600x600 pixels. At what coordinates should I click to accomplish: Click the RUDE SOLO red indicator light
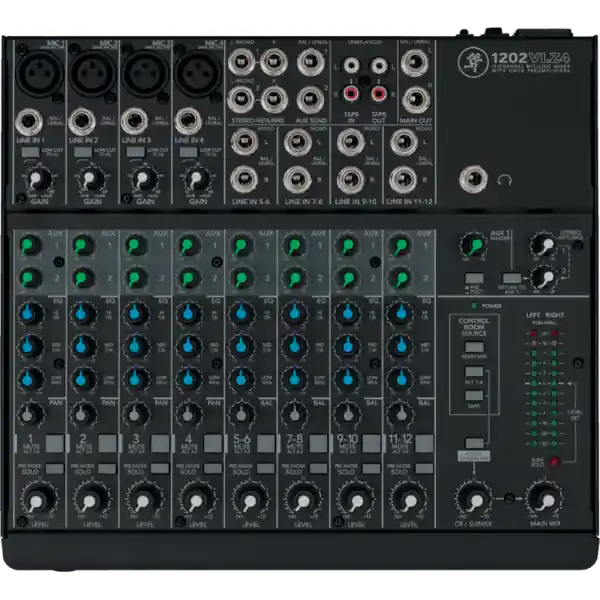[554, 462]
